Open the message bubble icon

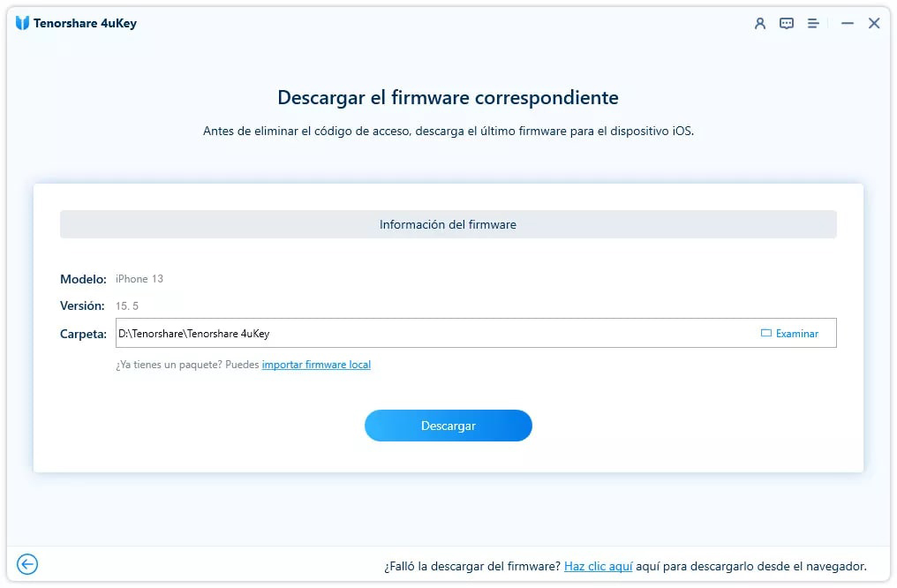click(786, 23)
